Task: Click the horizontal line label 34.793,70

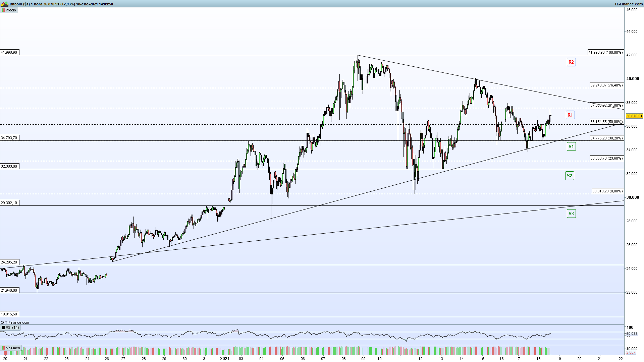Action: pyautogui.click(x=9, y=138)
